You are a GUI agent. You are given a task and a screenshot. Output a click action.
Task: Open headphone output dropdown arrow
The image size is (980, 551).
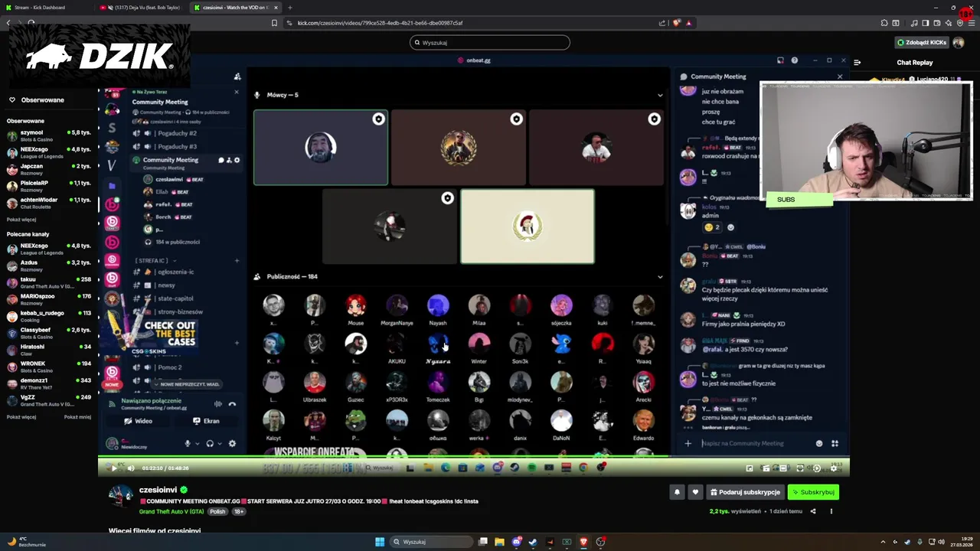[220, 443]
